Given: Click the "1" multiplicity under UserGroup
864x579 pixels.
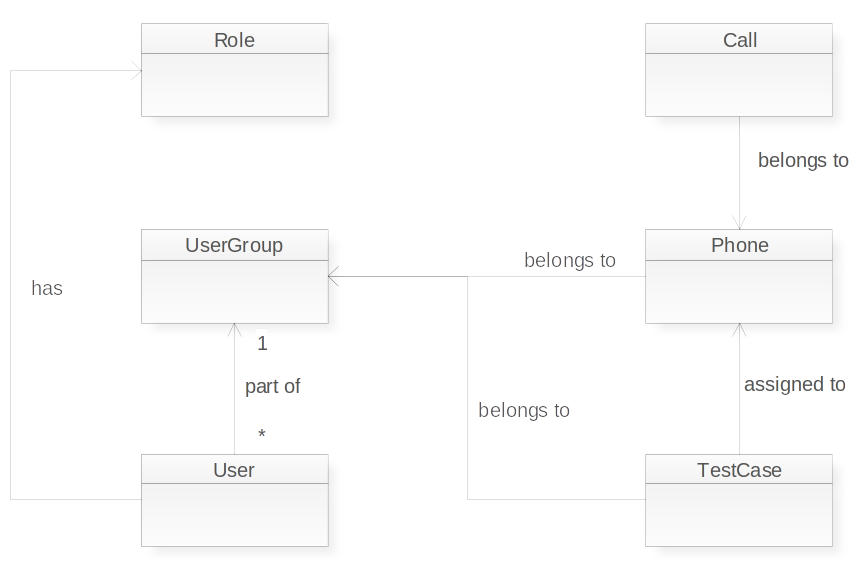Looking at the screenshot, I should (262, 344).
